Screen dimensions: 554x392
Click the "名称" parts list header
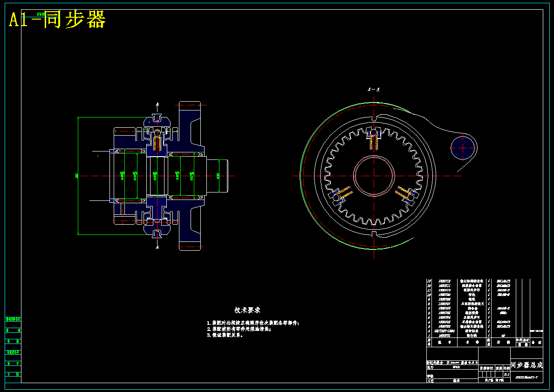(472, 342)
